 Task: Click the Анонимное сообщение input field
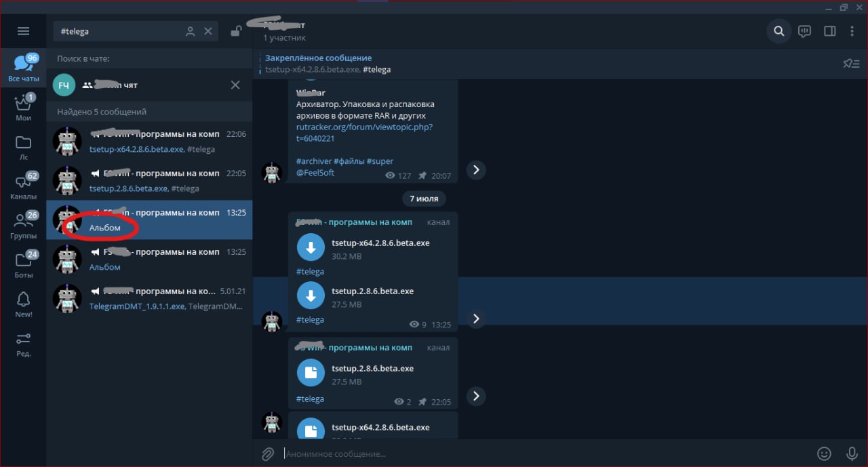pos(546,453)
